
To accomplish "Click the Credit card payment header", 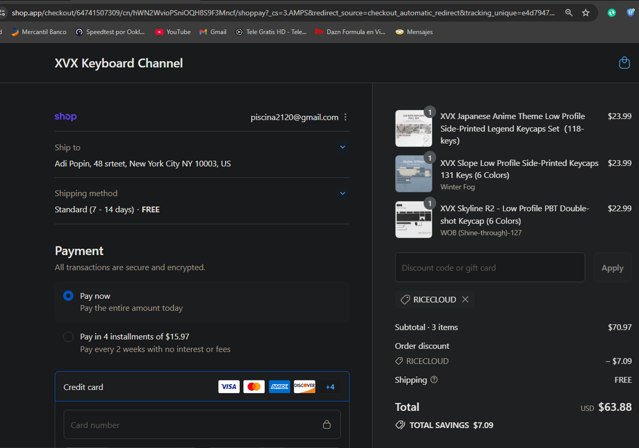I will (202, 386).
